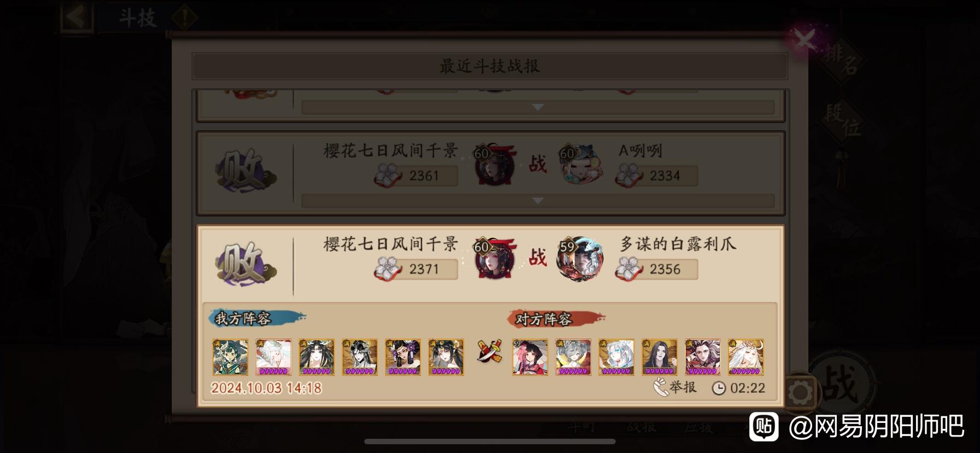Close the 最近斗技战报 panel with X

coord(804,39)
